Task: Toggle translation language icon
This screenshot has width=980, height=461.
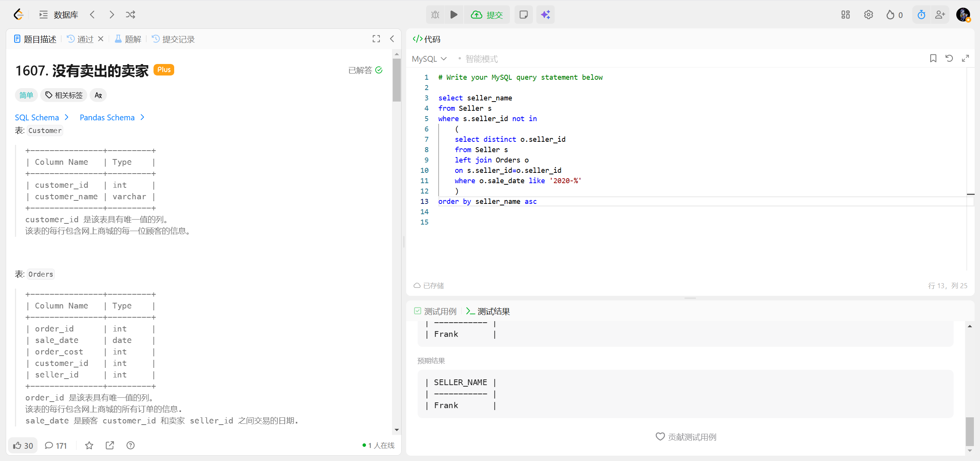Action: point(98,95)
